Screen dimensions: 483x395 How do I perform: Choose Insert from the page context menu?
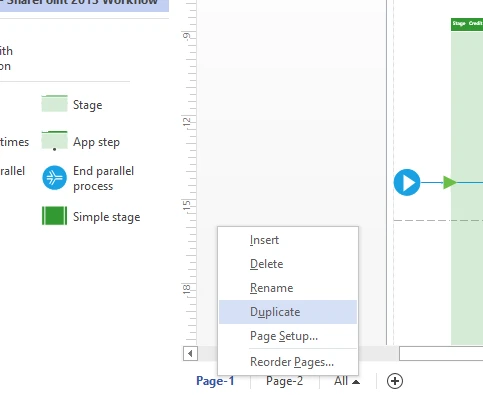[288, 240]
